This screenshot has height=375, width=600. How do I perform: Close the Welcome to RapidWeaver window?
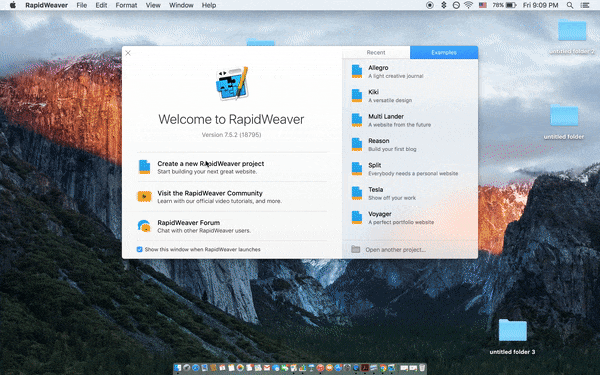(x=128, y=53)
